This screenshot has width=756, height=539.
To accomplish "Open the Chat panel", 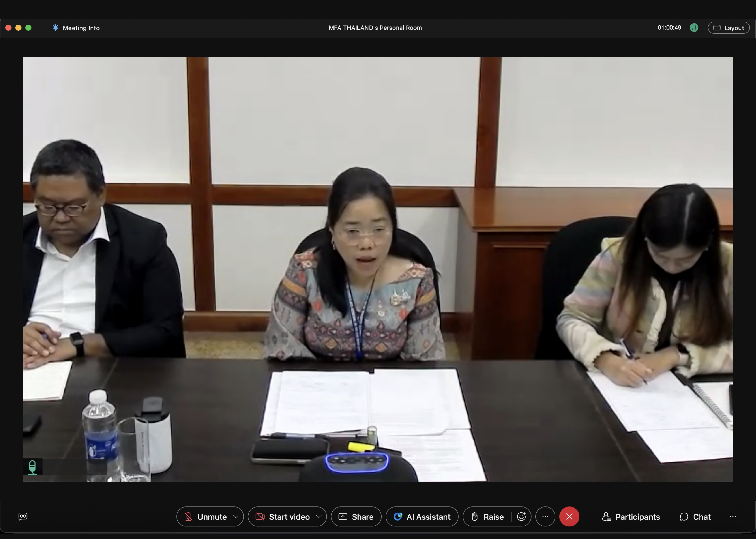I will click(695, 516).
